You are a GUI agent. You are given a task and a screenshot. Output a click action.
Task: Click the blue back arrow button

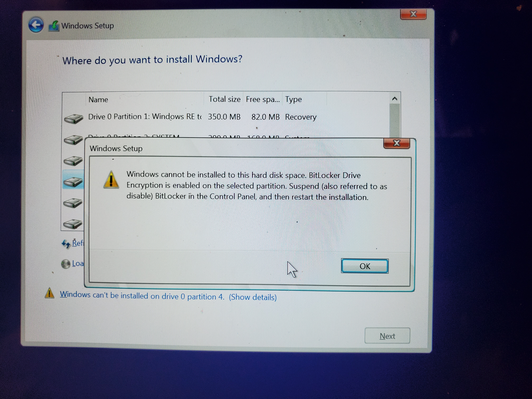point(36,25)
